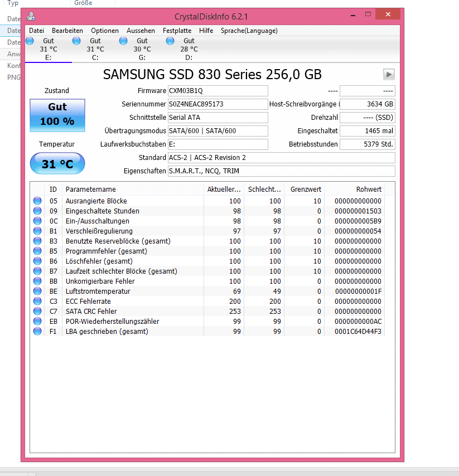Click the Host-Schreibvorgänge value 3634 GB
459x476 pixels.
pos(368,104)
